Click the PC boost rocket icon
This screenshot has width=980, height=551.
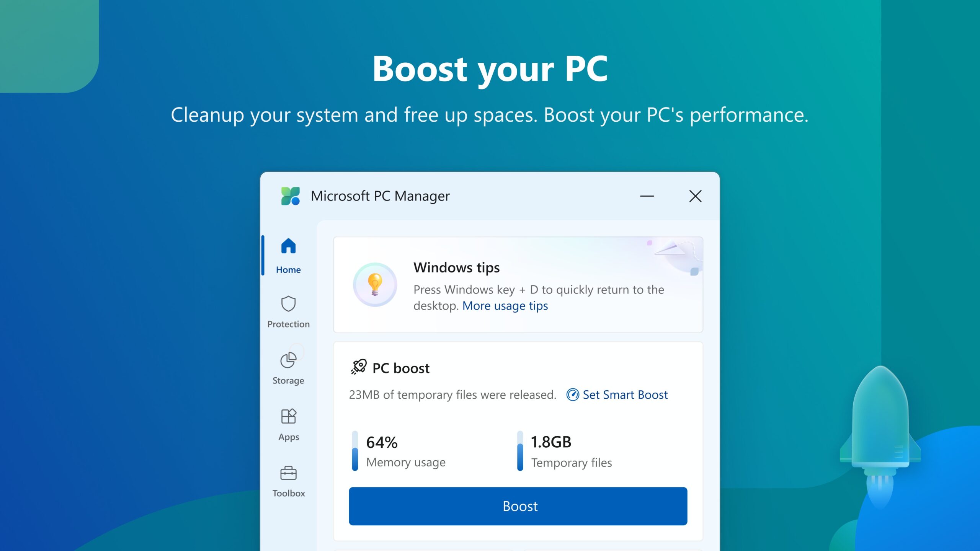click(357, 367)
